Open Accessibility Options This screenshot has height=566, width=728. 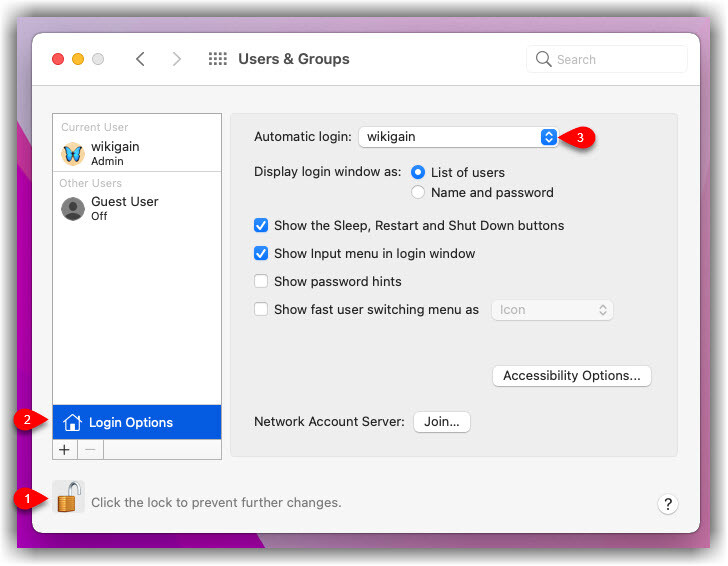pyautogui.click(x=571, y=376)
